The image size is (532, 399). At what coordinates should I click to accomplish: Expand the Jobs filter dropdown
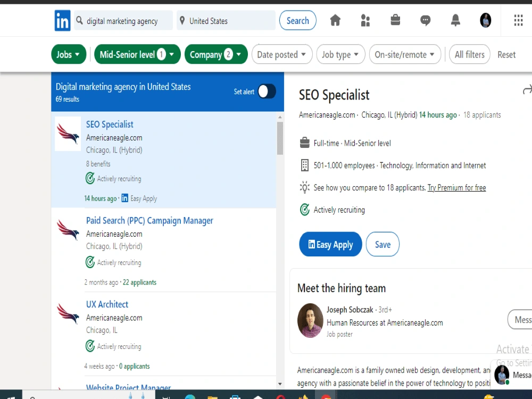[69, 54]
